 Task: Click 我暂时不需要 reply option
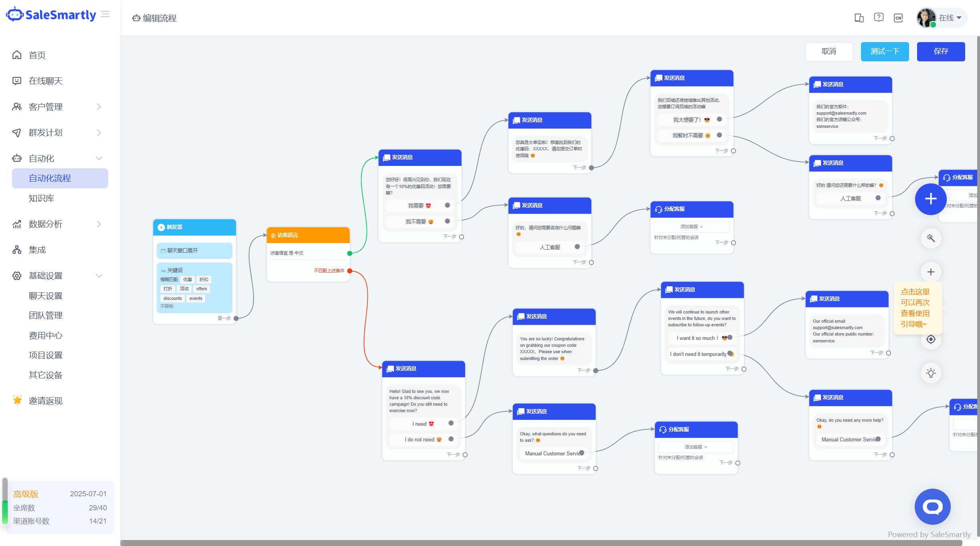[x=692, y=135]
